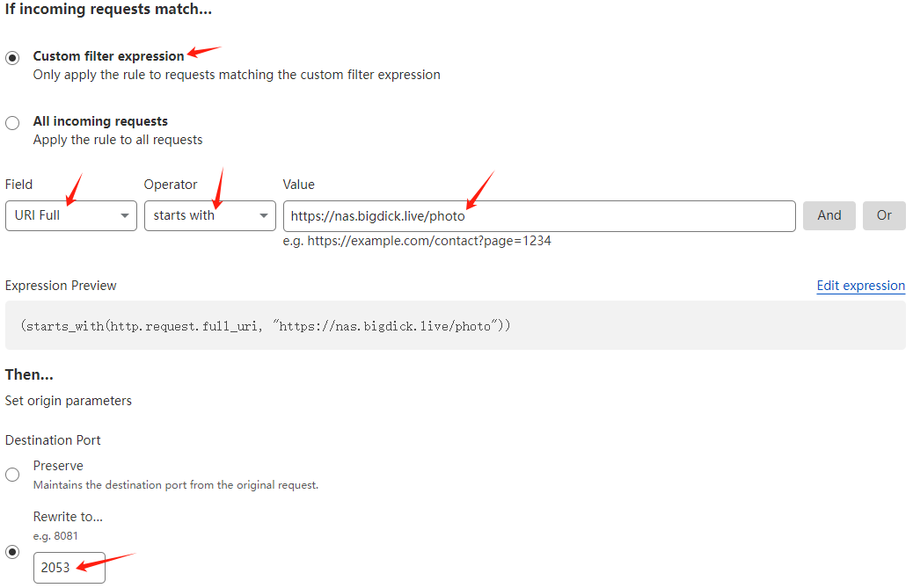
Task: Choose the All incoming requests option
Action: coord(12,122)
